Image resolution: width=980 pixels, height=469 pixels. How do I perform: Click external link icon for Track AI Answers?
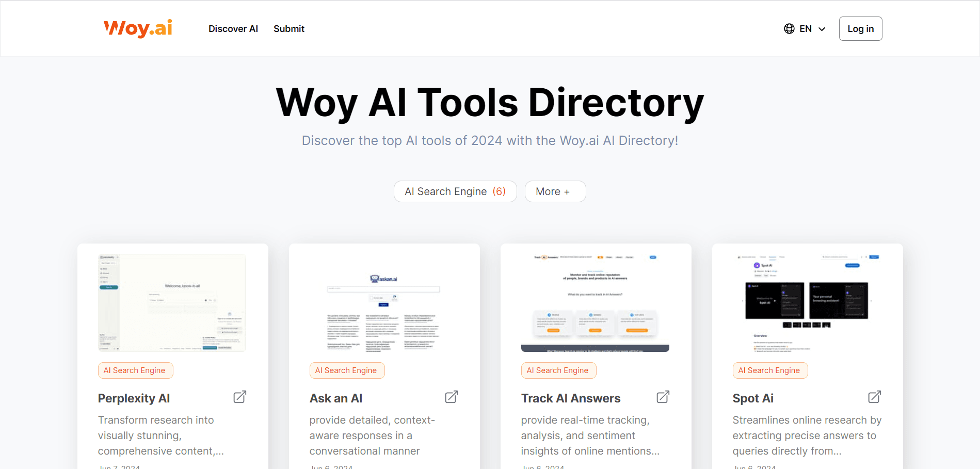click(663, 397)
